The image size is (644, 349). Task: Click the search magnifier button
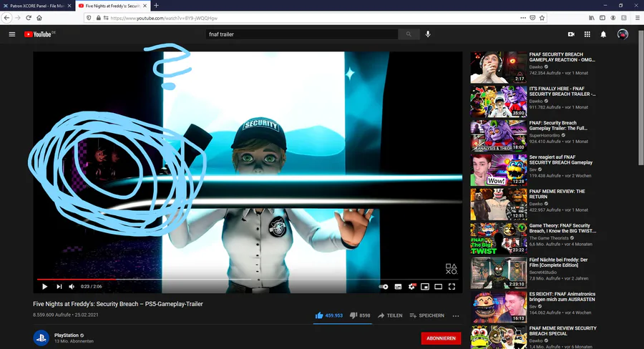pyautogui.click(x=409, y=34)
